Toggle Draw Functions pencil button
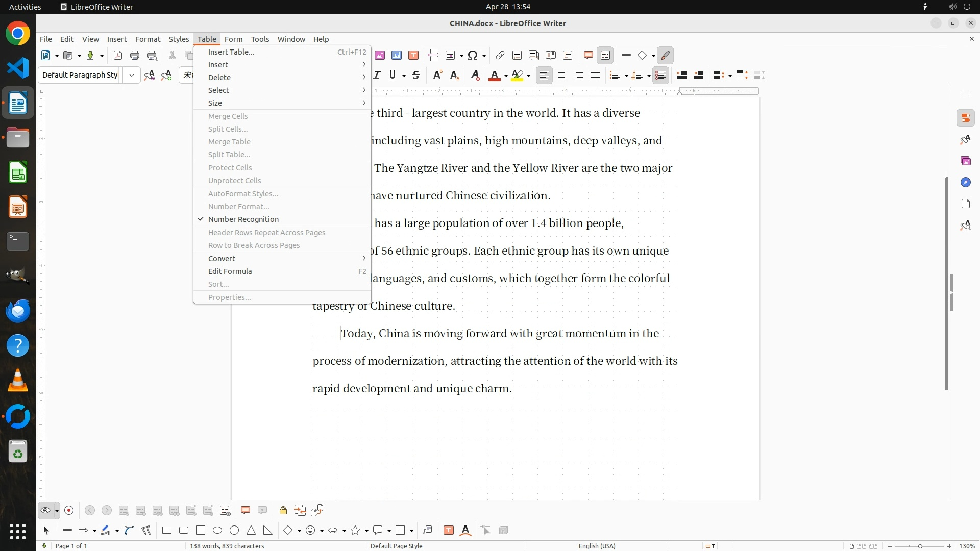Image resolution: width=980 pixels, height=551 pixels. click(x=666, y=56)
